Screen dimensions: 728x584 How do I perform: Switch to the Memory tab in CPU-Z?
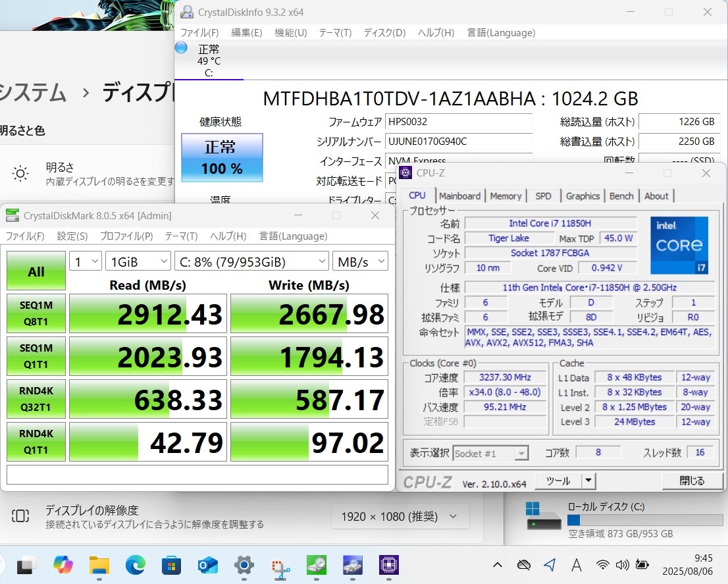(506, 196)
